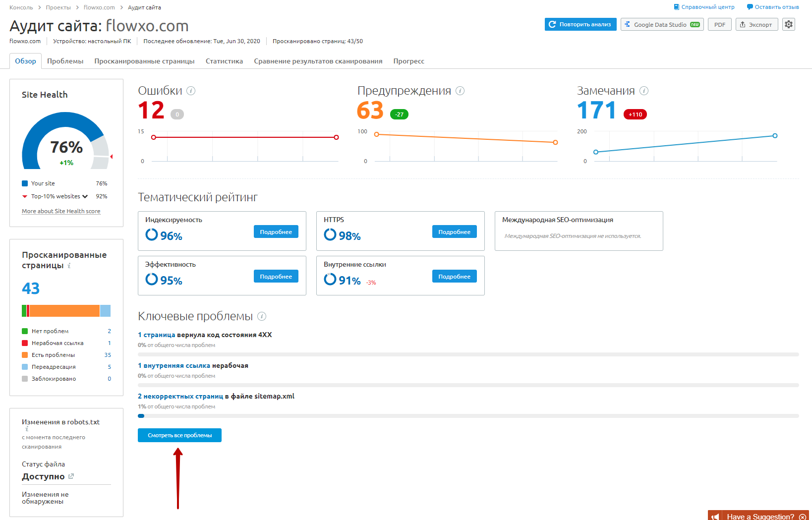Open the robots.txt external link icon

point(71,476)
